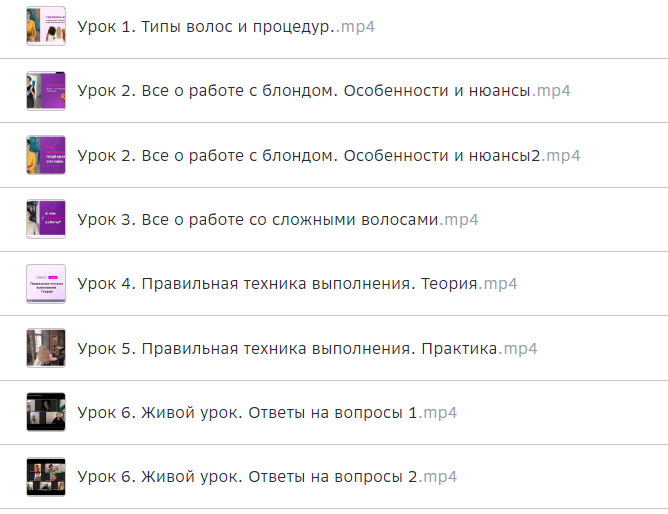Open thumbnail for Урок 2 file ending нюансы.mp4
Image resolution: width=668 pixels, height=514 pixels.
coord(46,91)
